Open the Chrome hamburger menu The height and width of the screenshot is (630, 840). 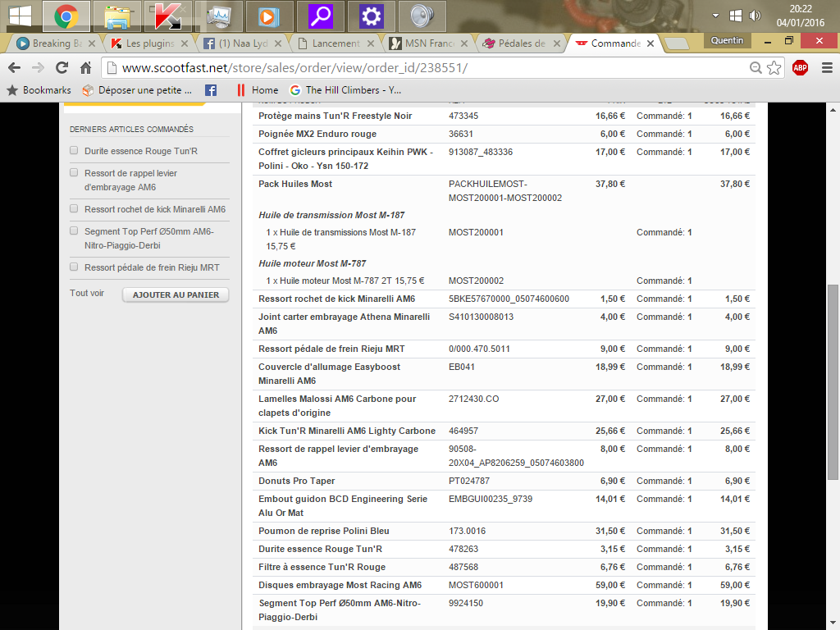click(827, 67)
